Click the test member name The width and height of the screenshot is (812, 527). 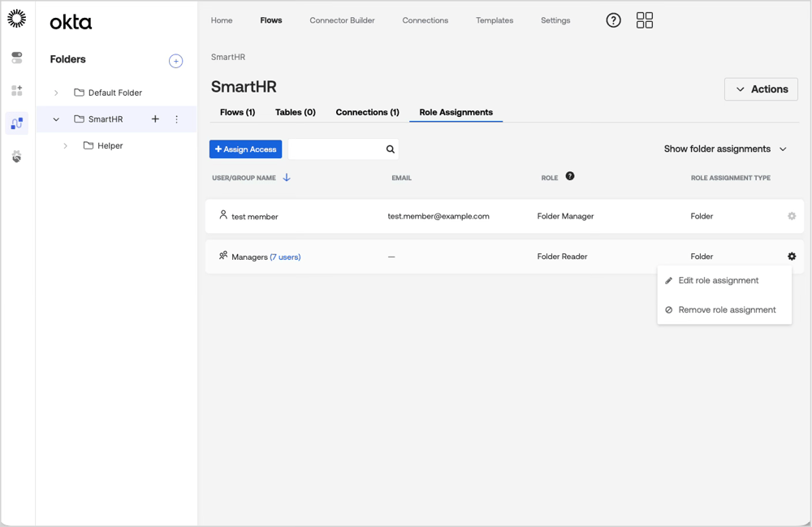pyautogui.click(x=255, y=217)
